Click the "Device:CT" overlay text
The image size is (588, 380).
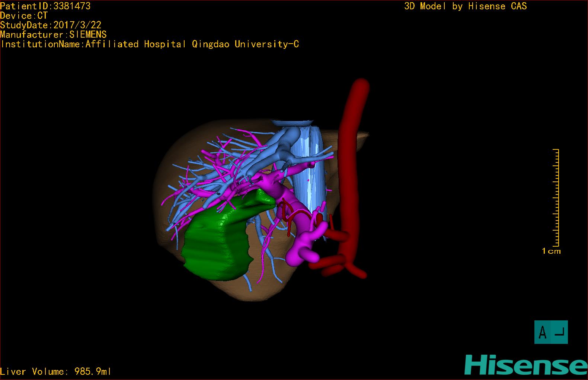pyautogui.click(x=24, y=16)
